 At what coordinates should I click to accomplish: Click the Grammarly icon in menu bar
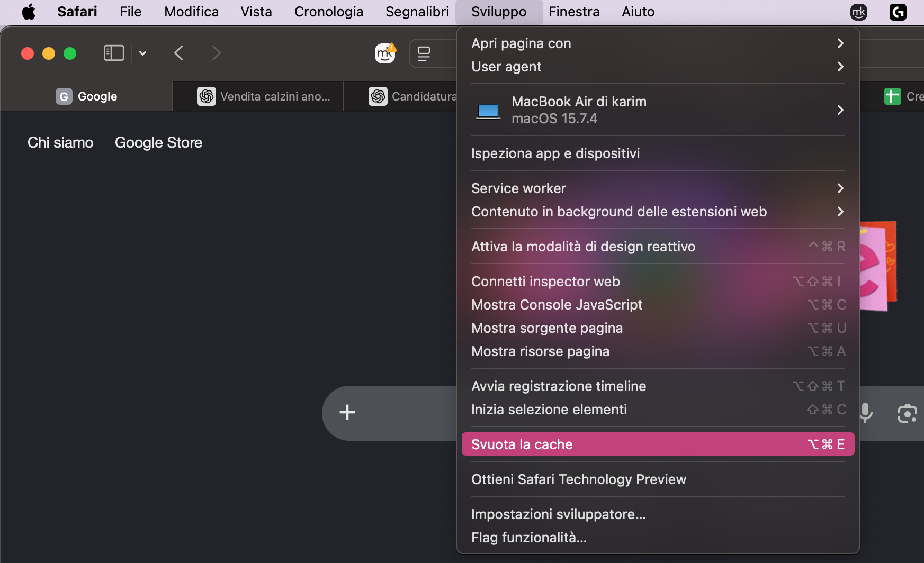pyautogui.click(x=898, y=12)
